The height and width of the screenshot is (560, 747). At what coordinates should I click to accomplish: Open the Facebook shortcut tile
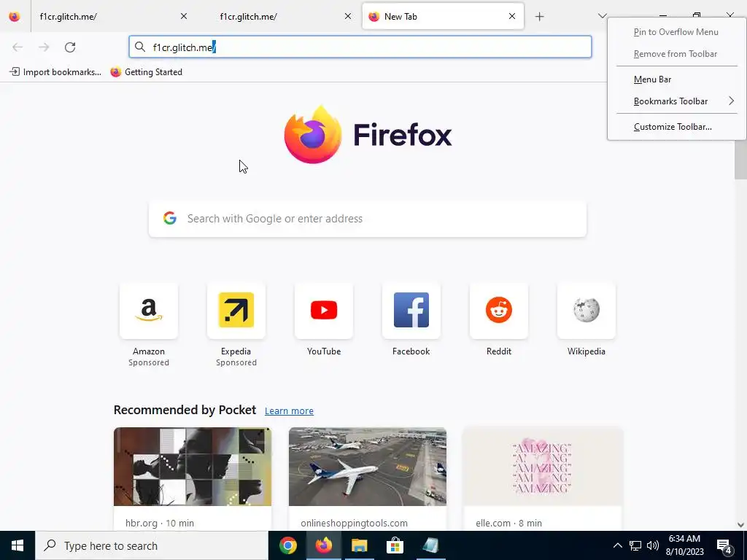tap(411, 311)
